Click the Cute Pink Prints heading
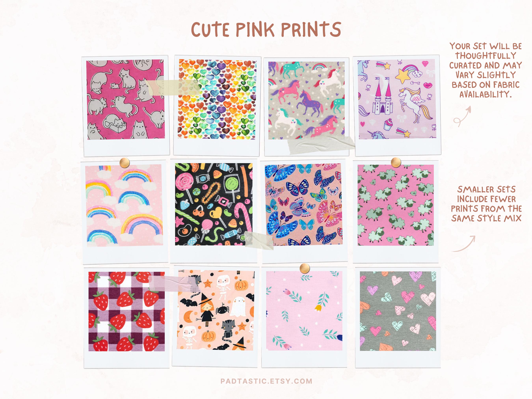Image resolution: width=532 pixels, height=399 pixels. point(266,29)
